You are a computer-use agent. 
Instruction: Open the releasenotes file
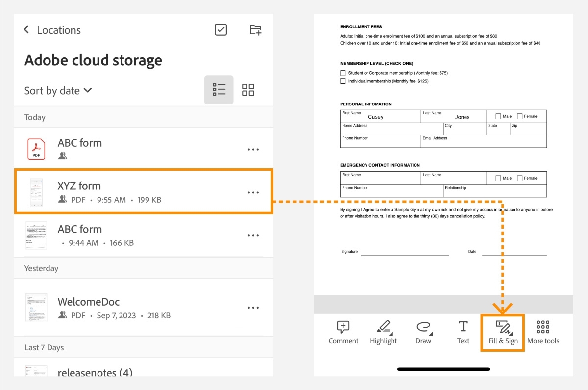[x=95, y=373]
